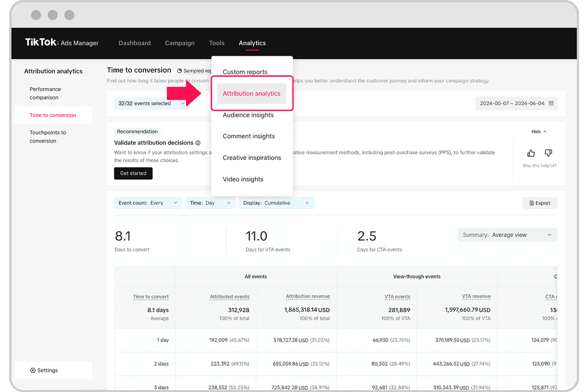The image size is (588, 392).
Task: Switch to the Campaign tab
Action: 180,43
